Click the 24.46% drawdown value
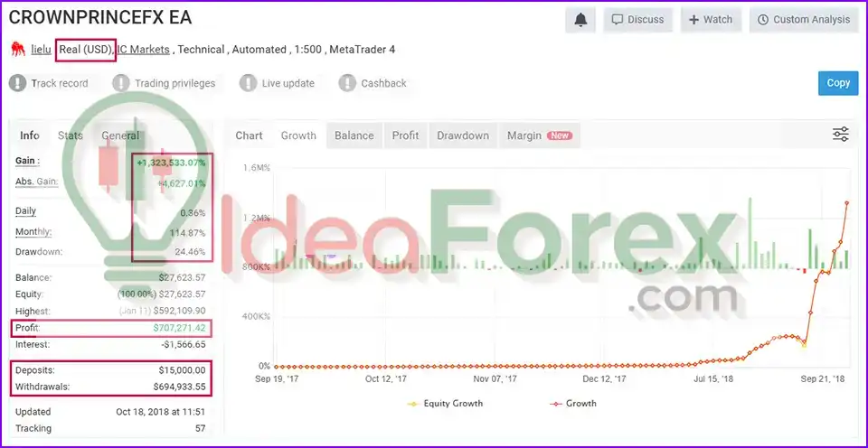 190,252
